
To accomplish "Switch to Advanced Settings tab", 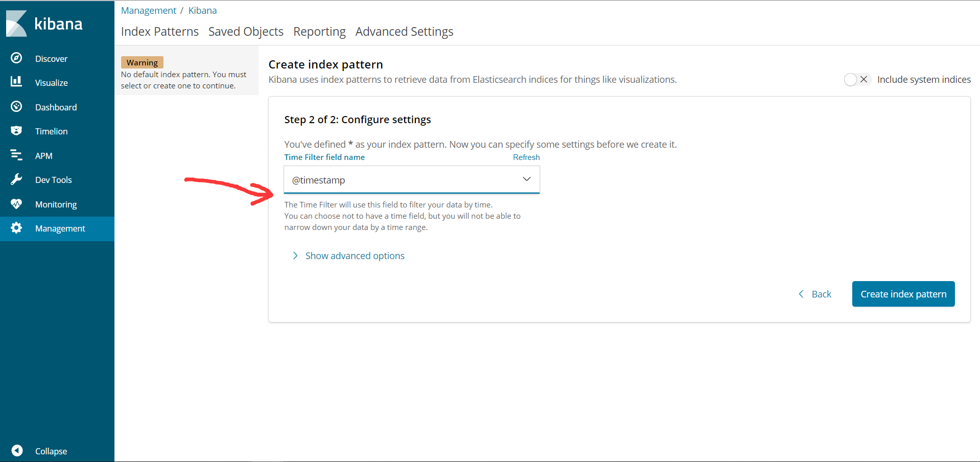I will click(404, 32).
